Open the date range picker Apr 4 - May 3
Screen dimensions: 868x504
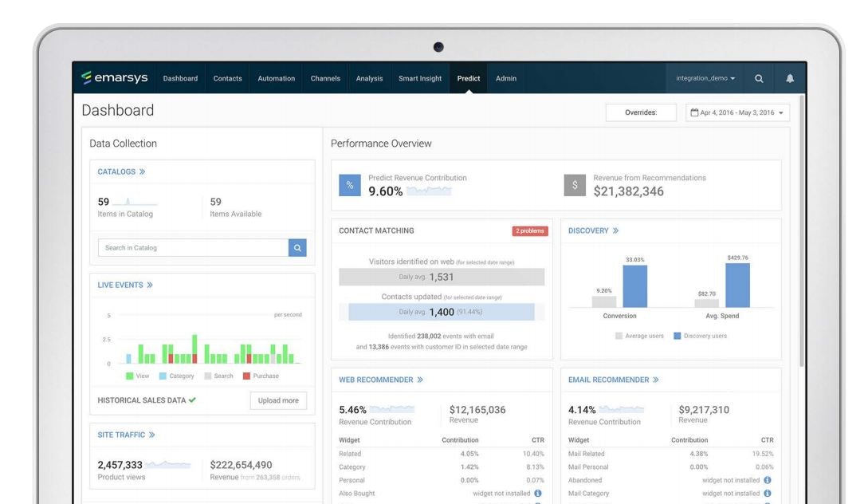point(737,113)
